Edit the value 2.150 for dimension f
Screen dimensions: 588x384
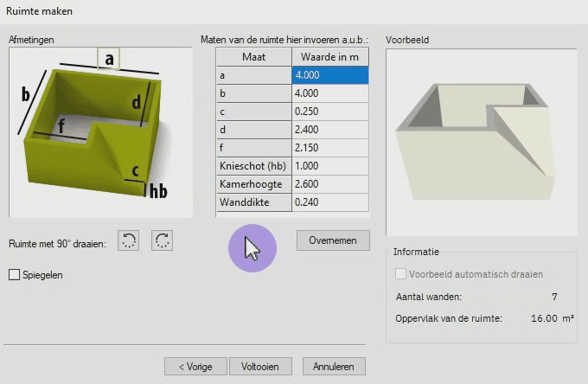click(330, 148)
